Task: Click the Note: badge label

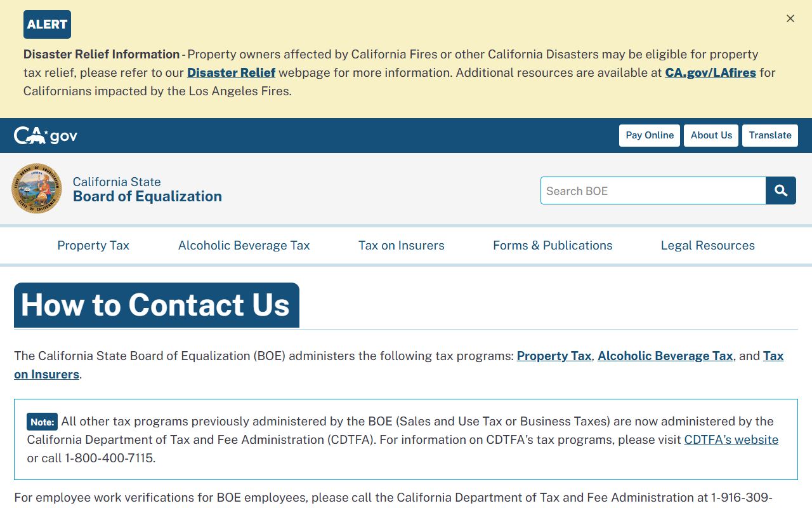Action: pos(43,422)
